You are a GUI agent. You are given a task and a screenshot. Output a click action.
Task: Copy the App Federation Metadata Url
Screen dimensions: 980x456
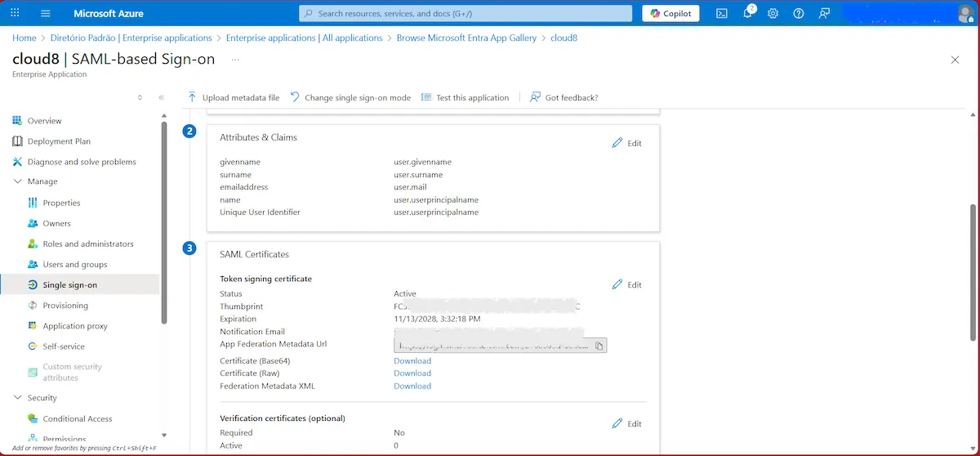599,346
